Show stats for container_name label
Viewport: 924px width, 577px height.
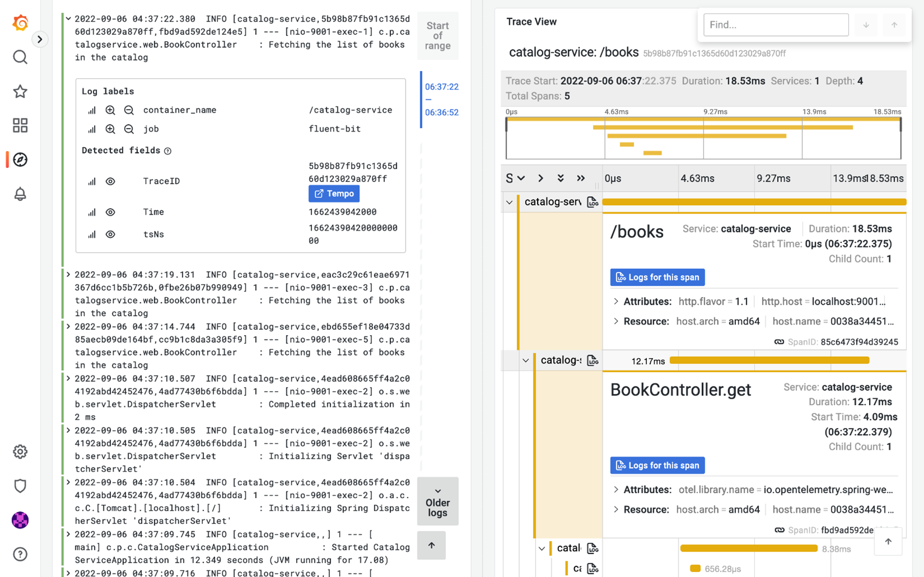92,110
